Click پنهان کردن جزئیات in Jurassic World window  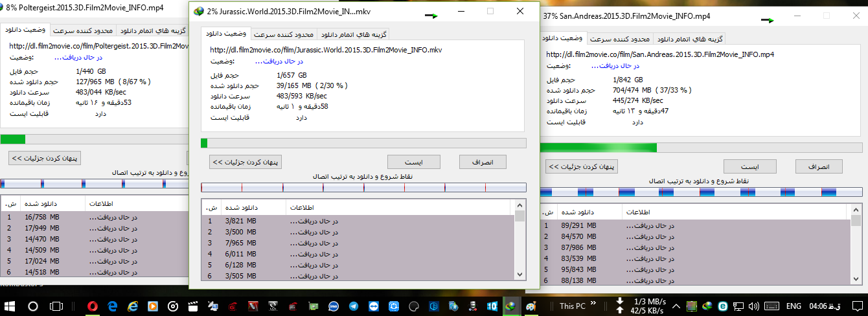[x=245, y=162]
